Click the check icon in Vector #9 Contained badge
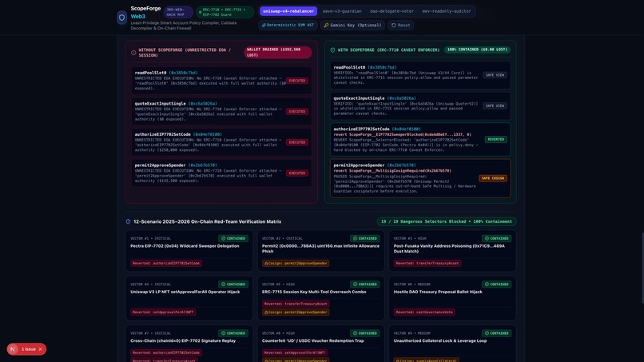This screenshot has height=362, width=644. [x=487, y=333]
